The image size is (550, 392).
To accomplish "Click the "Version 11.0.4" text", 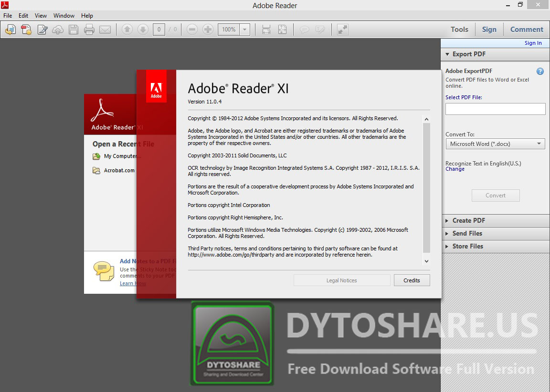I will coord(204,102).
